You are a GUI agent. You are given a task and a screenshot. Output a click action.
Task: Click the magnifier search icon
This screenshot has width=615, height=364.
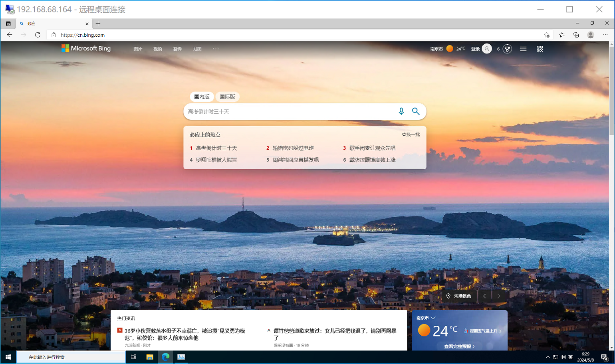416,111
